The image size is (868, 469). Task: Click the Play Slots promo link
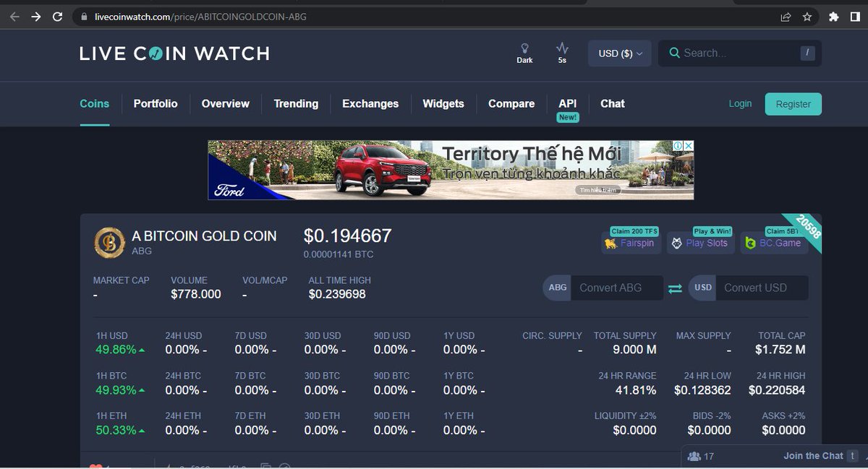click(x=699, y=243)
